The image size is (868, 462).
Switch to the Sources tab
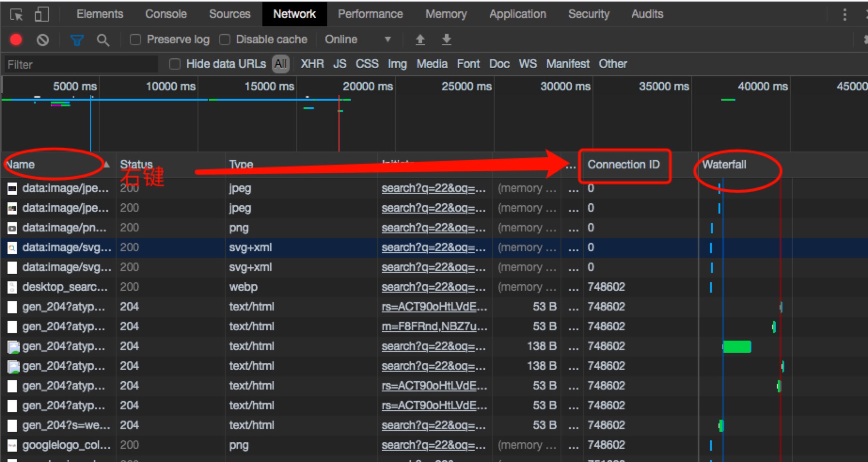tap(229, 14)
